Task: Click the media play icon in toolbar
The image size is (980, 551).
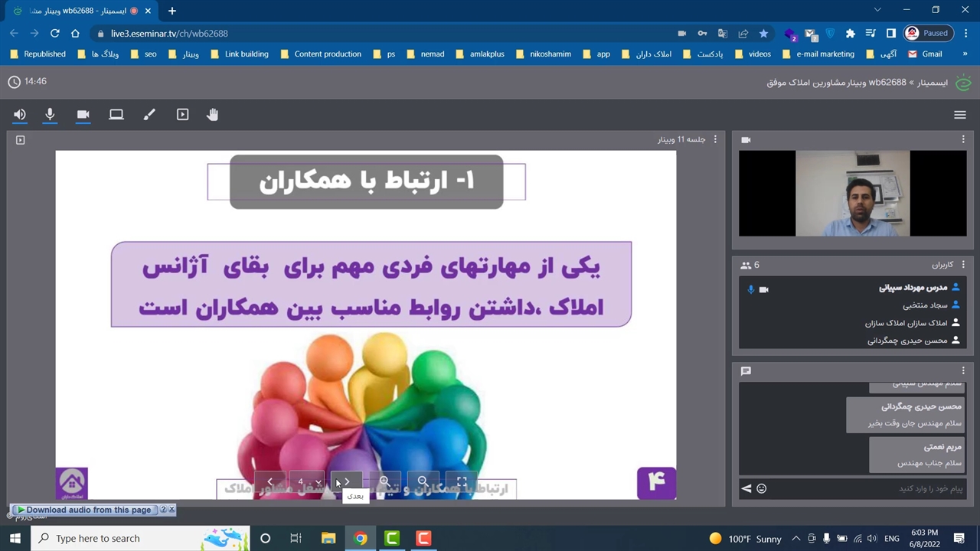Action: click(182, 115)
